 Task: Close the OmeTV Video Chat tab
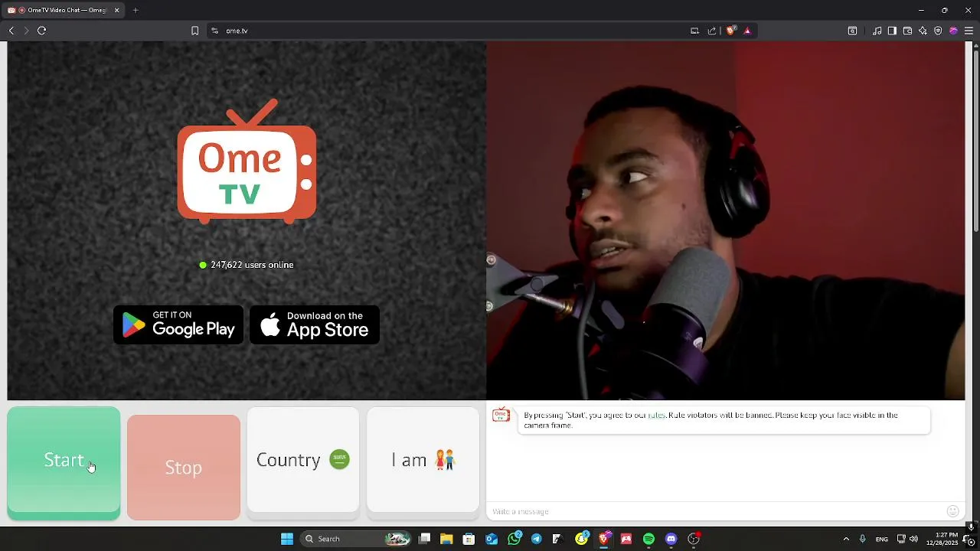[x=116, y=11]
